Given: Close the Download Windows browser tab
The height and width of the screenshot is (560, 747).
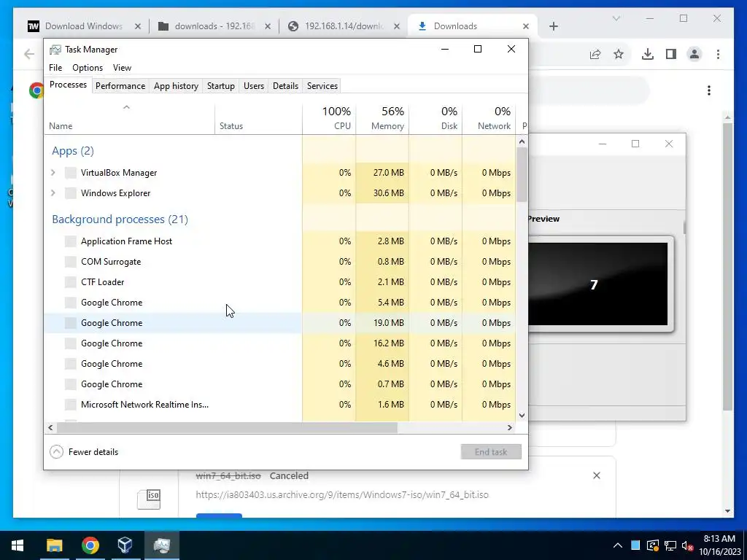Looking at the screenshot, I should [138, 26].
